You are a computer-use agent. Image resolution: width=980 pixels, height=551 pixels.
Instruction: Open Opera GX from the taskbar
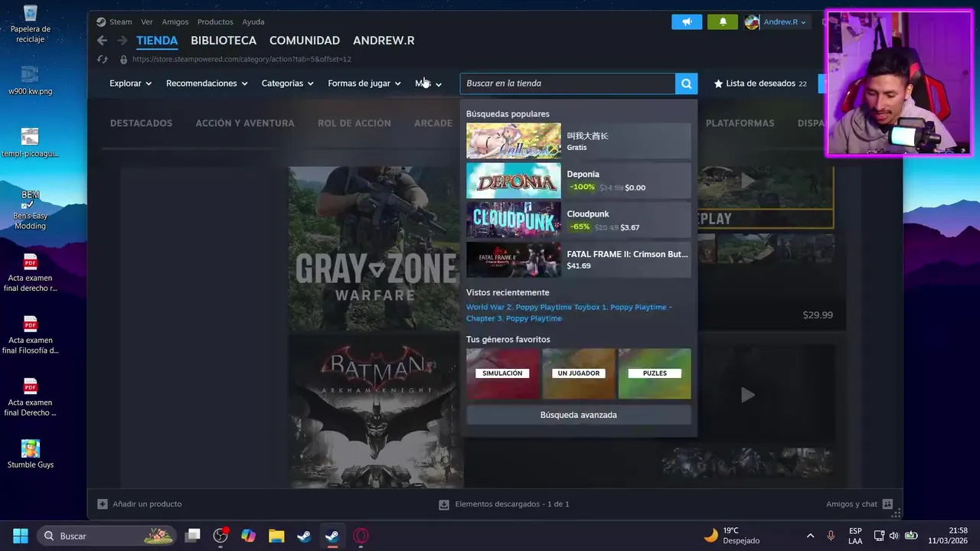tap(361, 536)
